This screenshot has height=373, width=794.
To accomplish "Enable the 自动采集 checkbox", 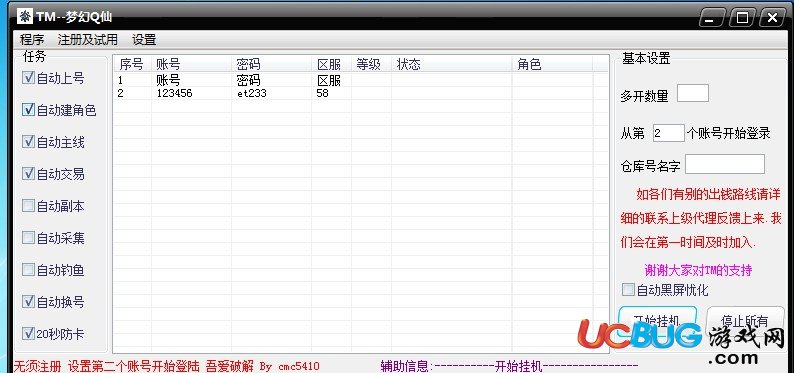I will pos(28,237).
